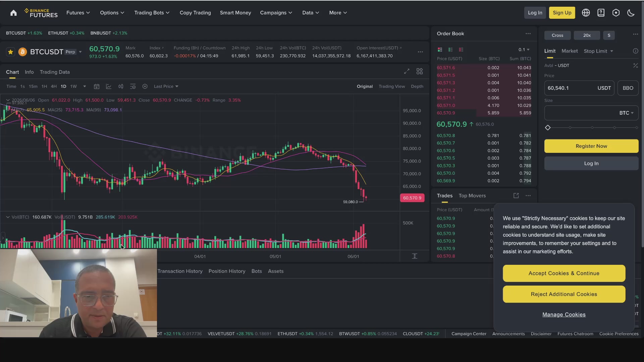The width and height of the screenshot is (644, 362).
Task: Adjust the 20x leverage button
Action: click(587, 35)
